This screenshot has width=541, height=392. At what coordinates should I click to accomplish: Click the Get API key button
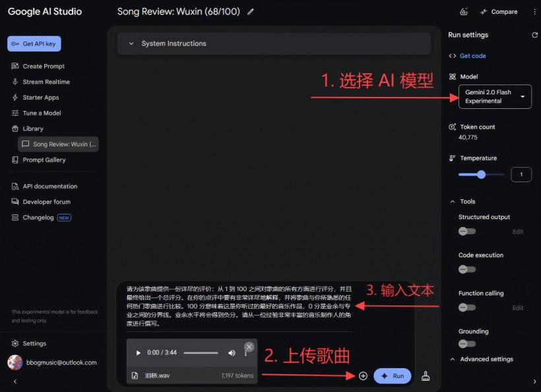34,44
